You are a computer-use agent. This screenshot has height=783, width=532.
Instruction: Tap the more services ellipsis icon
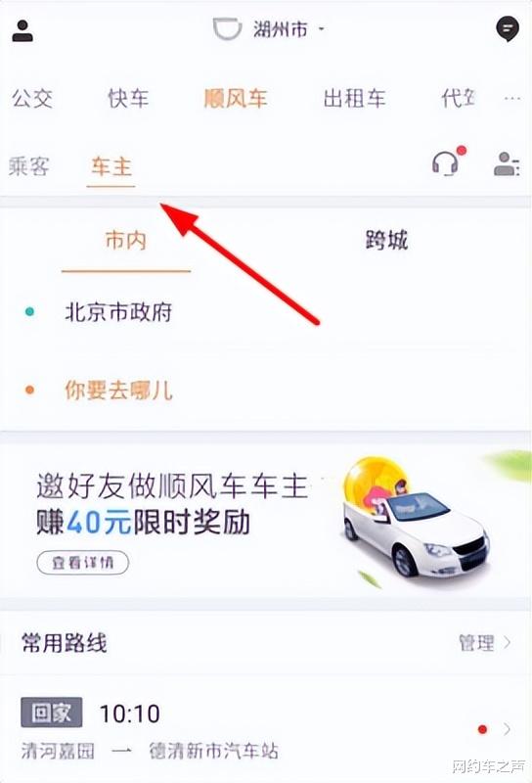pos(512,99)
